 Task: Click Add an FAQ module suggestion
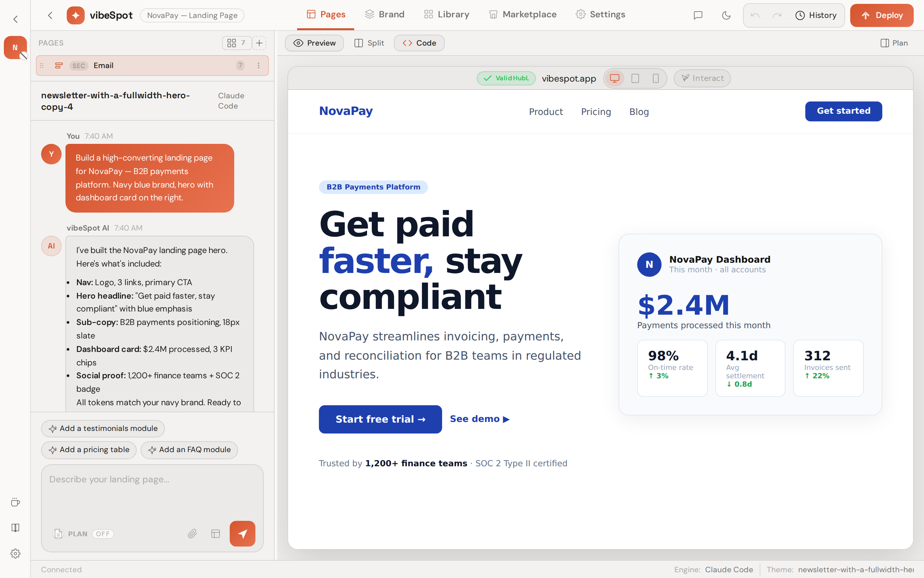tap(189, 450)
